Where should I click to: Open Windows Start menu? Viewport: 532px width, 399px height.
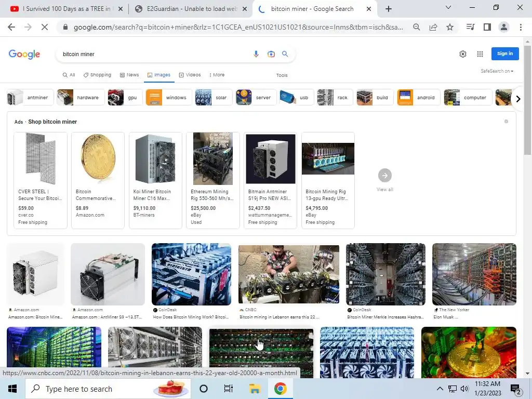coord(12,389)
